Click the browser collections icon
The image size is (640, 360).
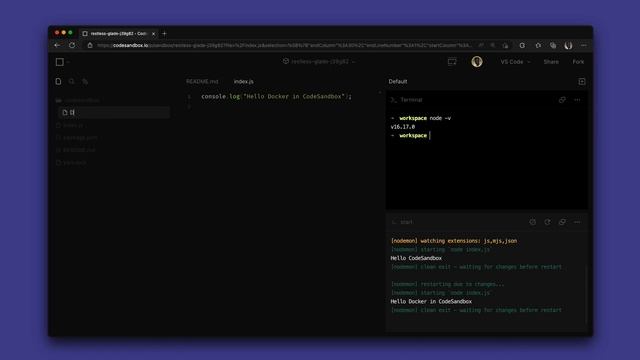tap(553, 45)
